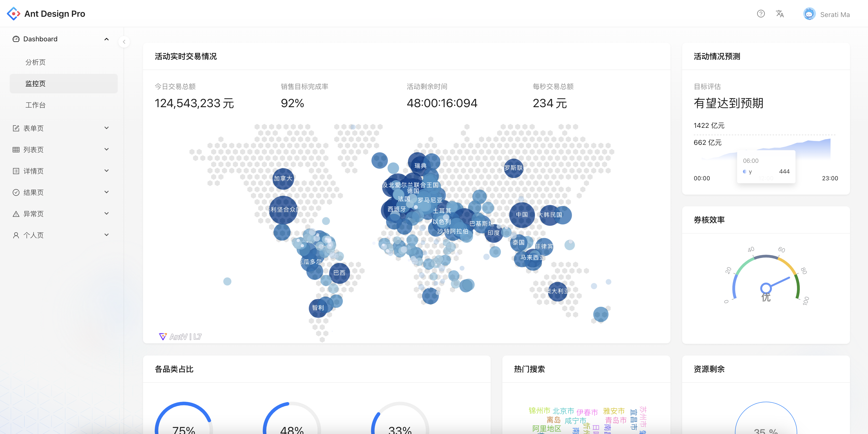The width and height of the screenshot is (868, 434).
Task: Click the Ant Design Pro logo icon
Action: [x=13, y=14]
